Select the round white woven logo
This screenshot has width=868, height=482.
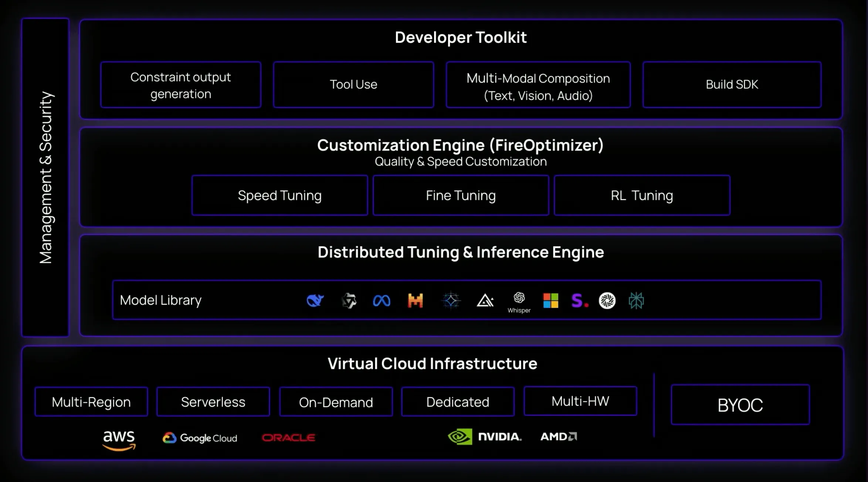click(x=607, y=301)
